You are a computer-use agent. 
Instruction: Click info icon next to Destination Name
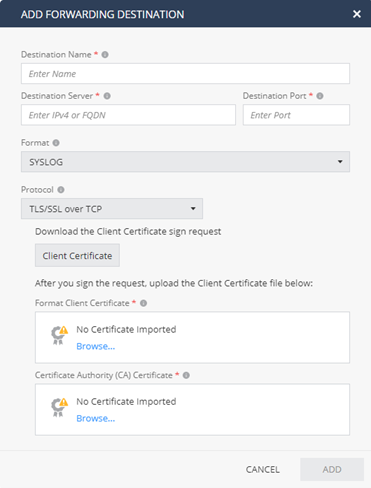coord(105,55)
